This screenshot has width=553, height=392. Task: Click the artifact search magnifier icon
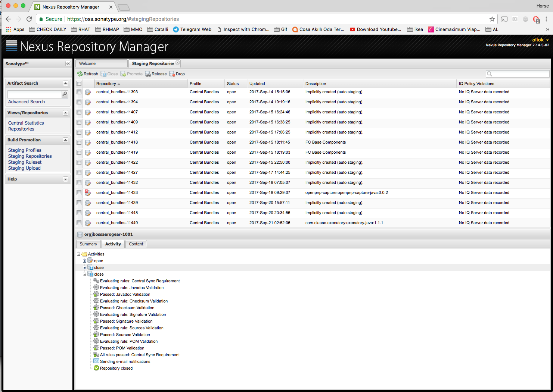pos(65,94)
